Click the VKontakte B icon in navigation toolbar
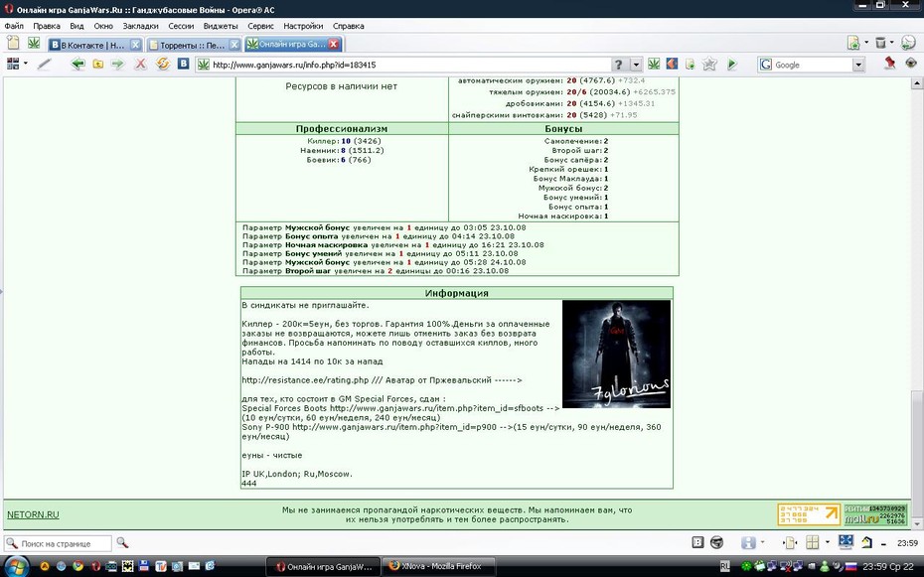This screenshot has width=924, height=577. (x=183, y=64)
